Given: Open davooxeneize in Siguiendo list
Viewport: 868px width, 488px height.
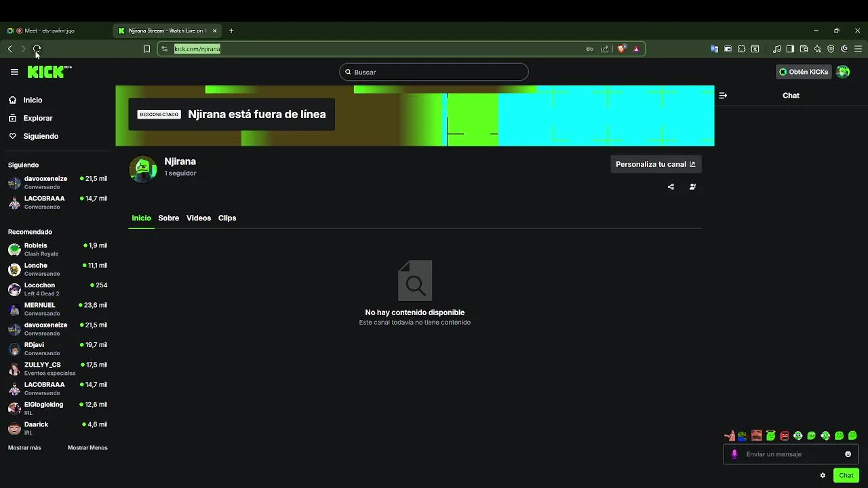Looking at the screenshot, I should 58,182.
